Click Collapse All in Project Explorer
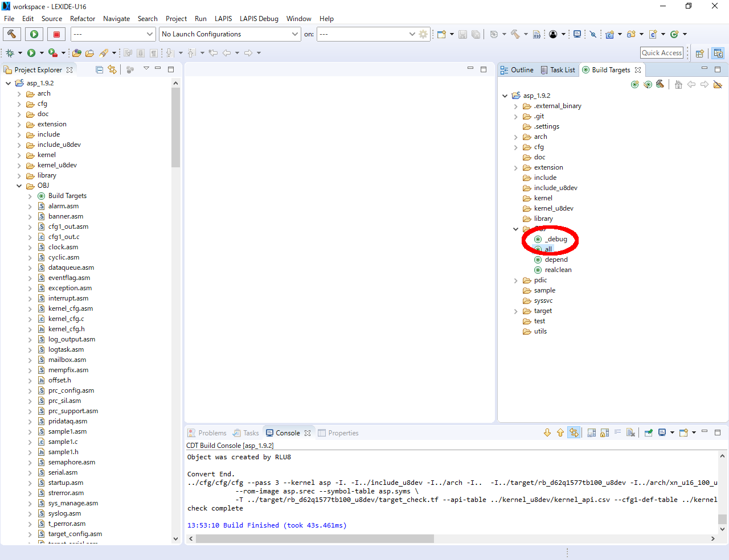Image resolution: width=729 pixels, height=560 pixels. (x=100, y=69)
